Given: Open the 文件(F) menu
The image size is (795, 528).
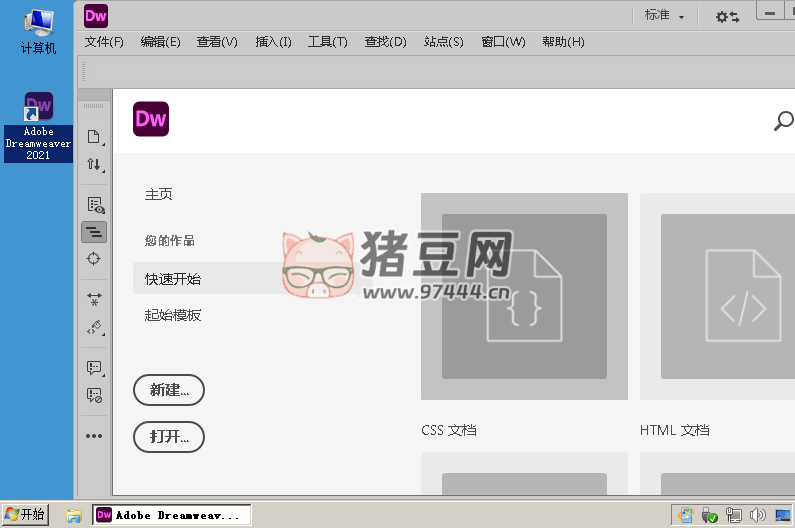Looking at the screenshot, I should point(104,42).
